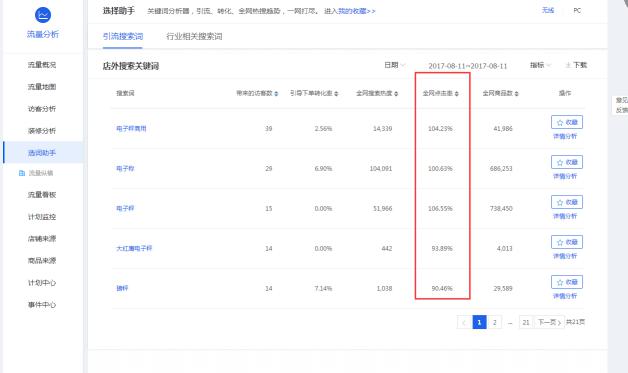Select 流量概况 in the sidebar menu
Image resolution: width=628 pixels, height=373 pixels.
coord(42,65)
